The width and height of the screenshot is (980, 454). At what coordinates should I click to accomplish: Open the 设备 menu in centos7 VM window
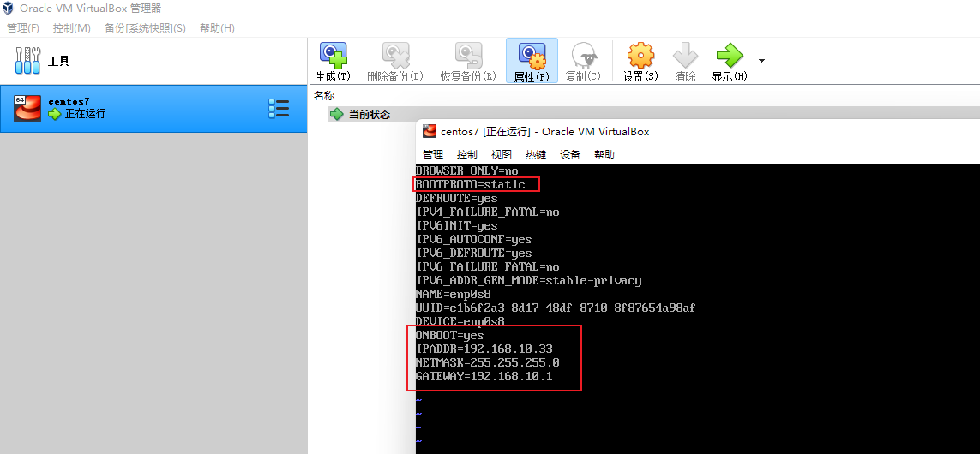(x=570, y=155)
